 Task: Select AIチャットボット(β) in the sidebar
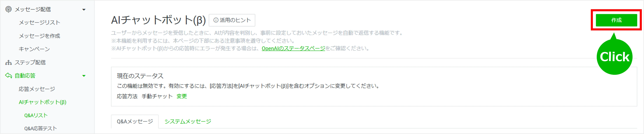(x=43, y=102)
